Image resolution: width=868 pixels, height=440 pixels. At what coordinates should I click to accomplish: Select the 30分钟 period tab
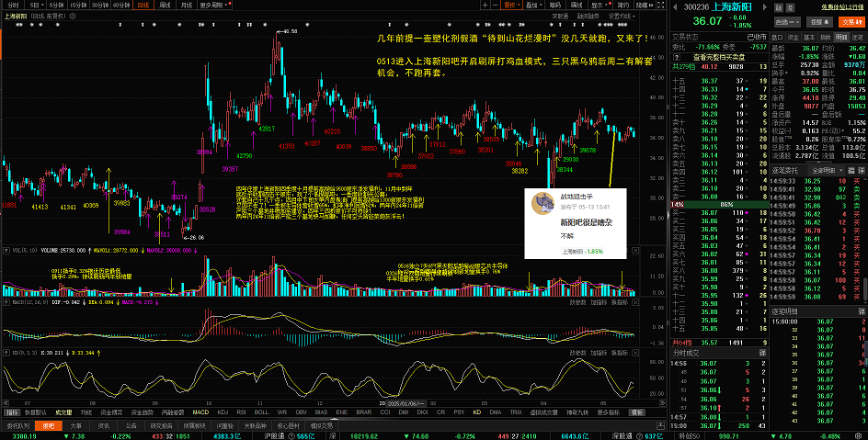(x=99, y=5)
